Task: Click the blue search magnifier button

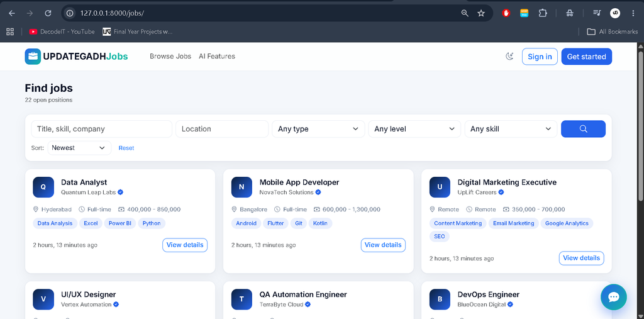Action: click(x=583, y=128)
